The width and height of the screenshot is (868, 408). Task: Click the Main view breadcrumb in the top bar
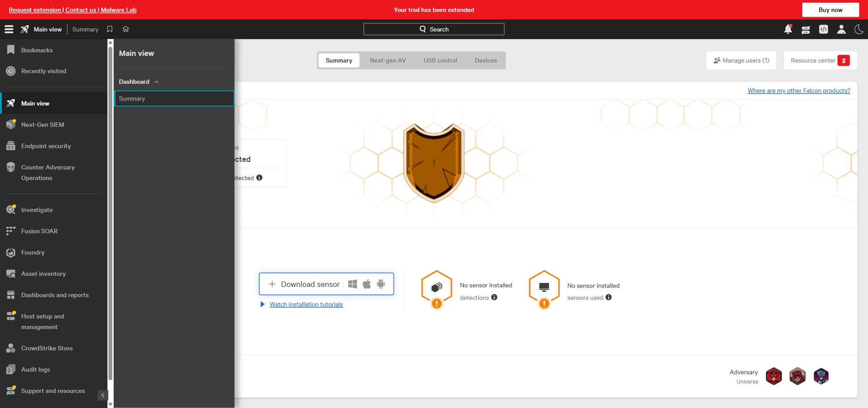[x=48, y=29]
